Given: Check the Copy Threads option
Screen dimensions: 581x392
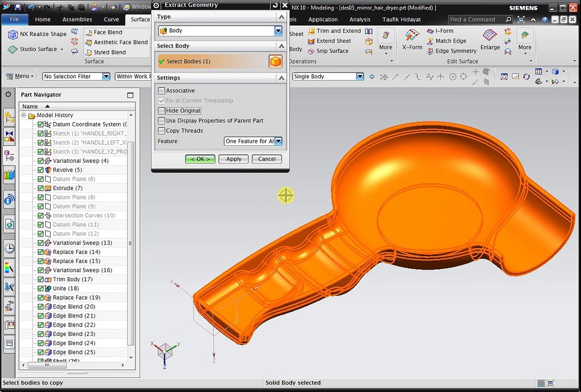Looking at the screenshot, I should click(161, 130).
